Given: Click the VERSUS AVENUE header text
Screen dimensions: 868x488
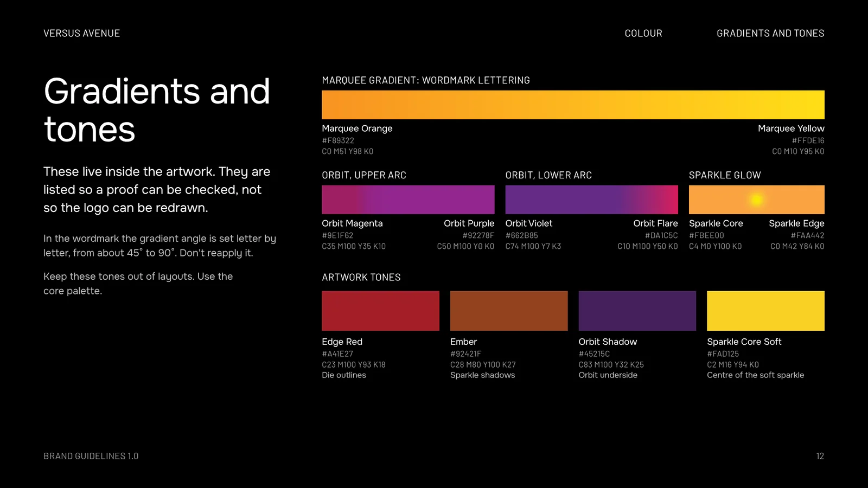Looking at the screenshot, I should point(81,33).
